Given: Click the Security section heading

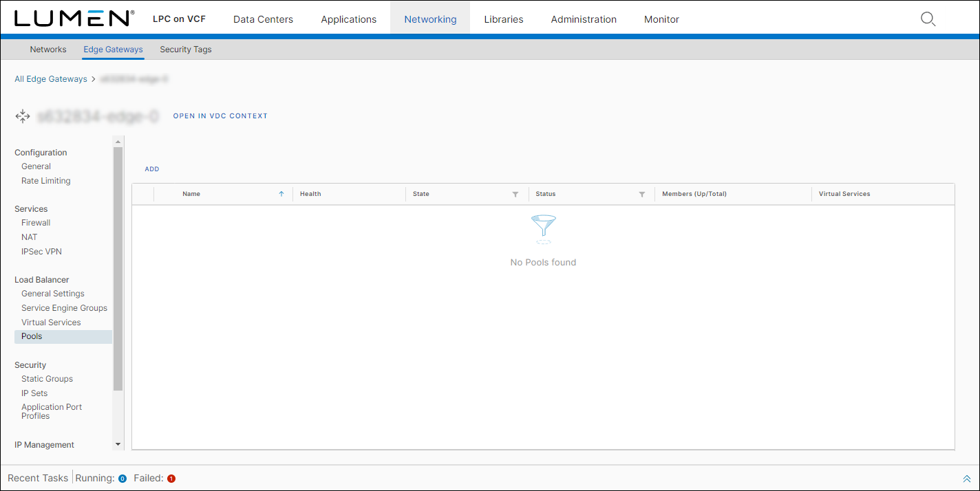Looking at the screenshot, I should [x=30, y=365].
